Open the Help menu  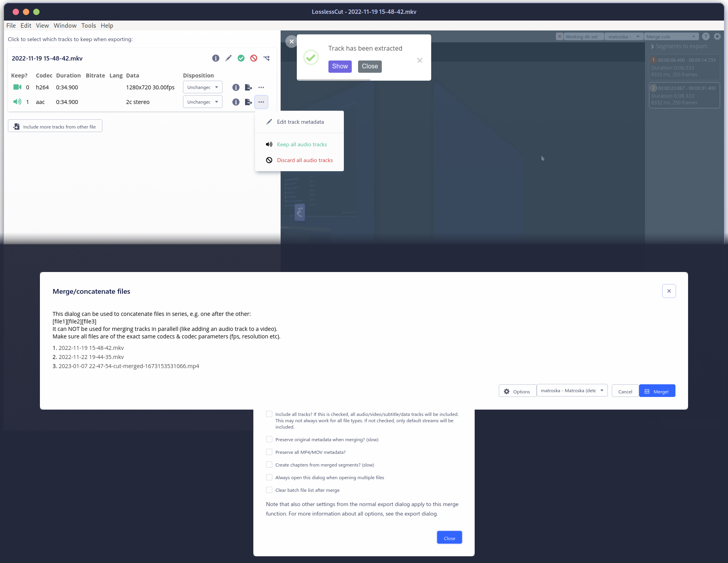click(x=107, y=25)
